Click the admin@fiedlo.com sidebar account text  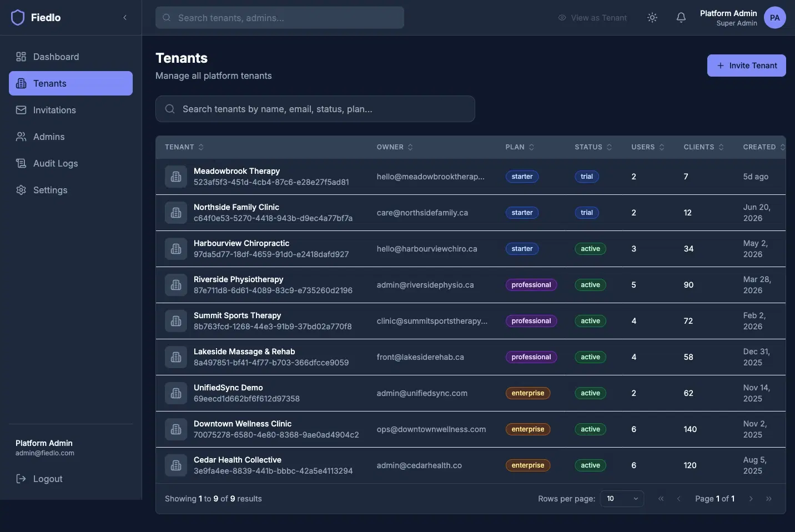[x=45, y=453]
